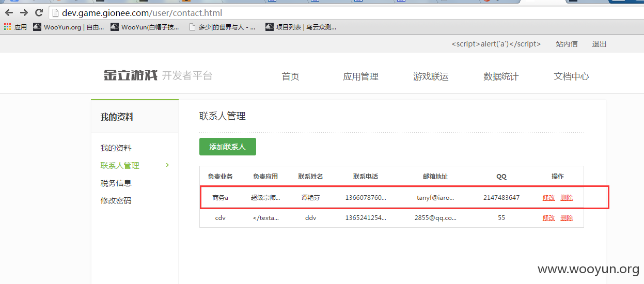Screen dimensions: 644x284
Task: Click the 添加联系人 button
Action: [x=228, y=147]
